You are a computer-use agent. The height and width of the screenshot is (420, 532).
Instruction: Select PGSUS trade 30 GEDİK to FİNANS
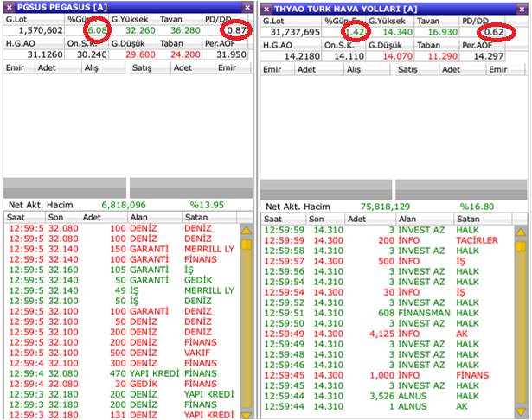click(122, 384)
